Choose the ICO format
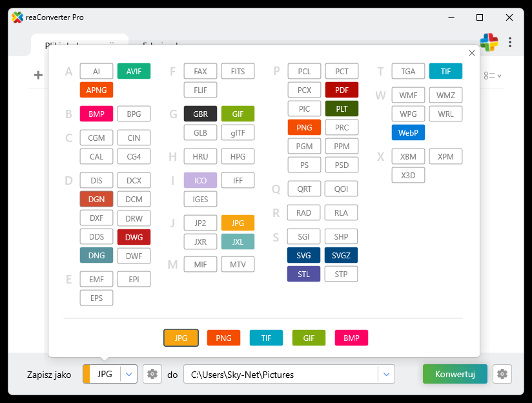This screenshot has height=403, width=532. coord(200,180)
